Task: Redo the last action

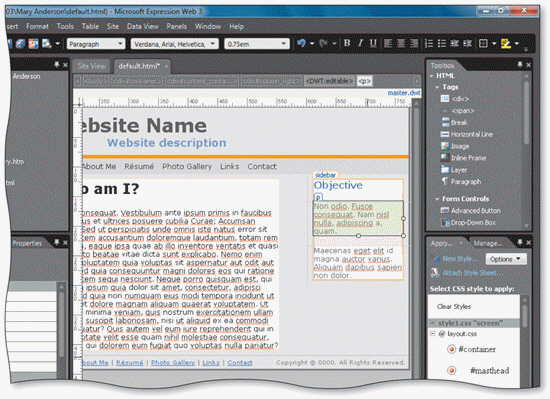Action: point(323,43)
